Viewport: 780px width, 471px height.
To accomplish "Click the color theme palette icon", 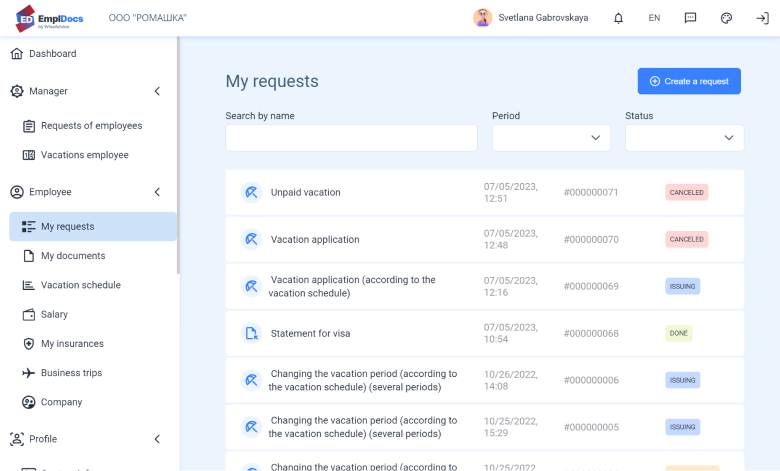I will (727, 18).
